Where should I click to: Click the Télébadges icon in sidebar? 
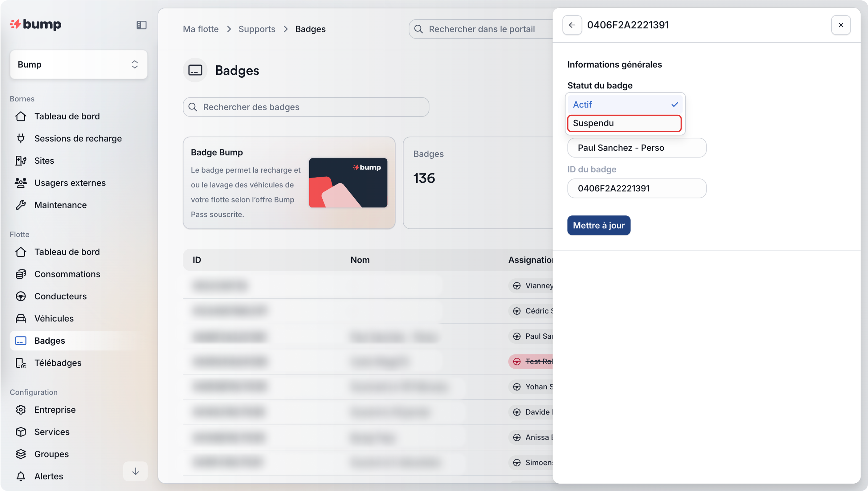21,363
